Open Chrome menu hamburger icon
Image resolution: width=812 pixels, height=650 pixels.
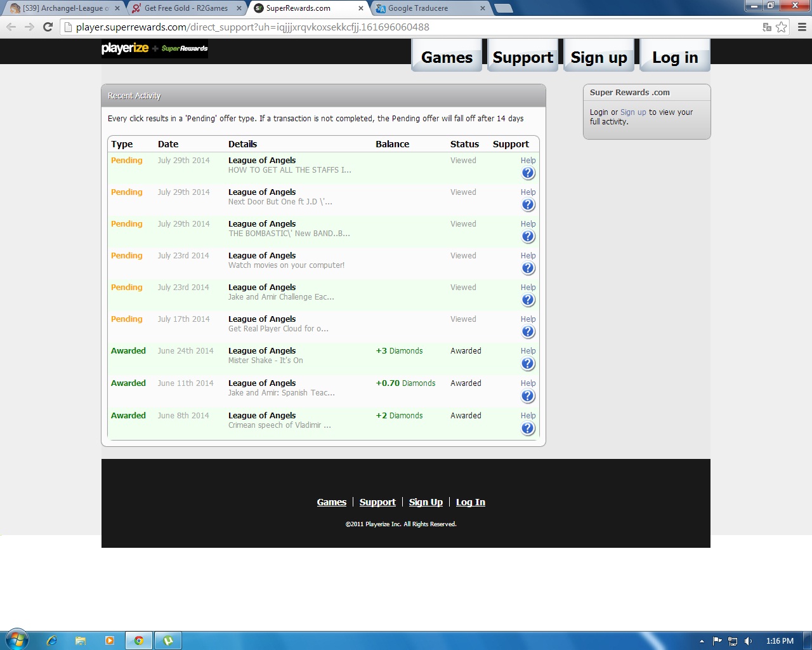[x=802, y=27]
